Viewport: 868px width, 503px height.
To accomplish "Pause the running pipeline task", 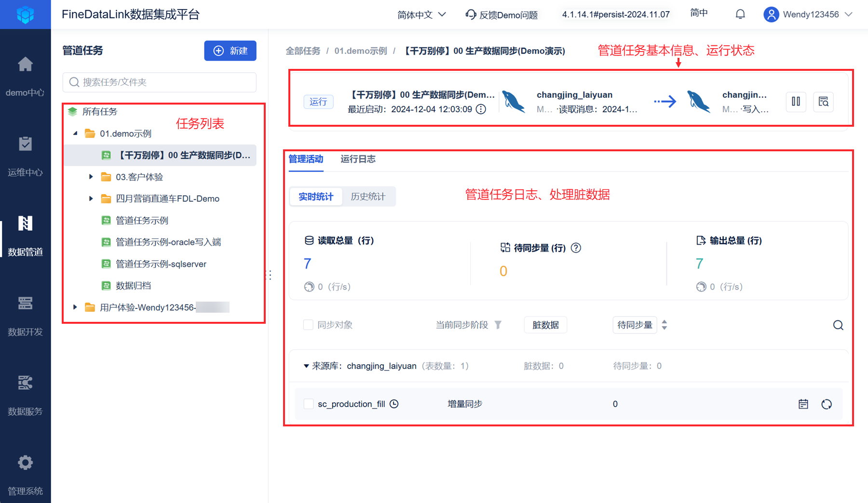I will [796, 102].
